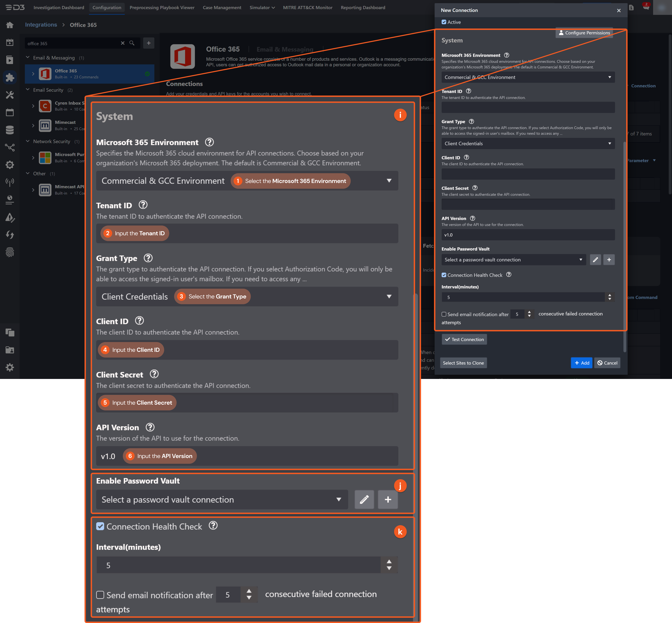Open the Utility Commands wrench icon in sidebar
Image resolution: width=672 pixels, height=623 pixels.
10,95
